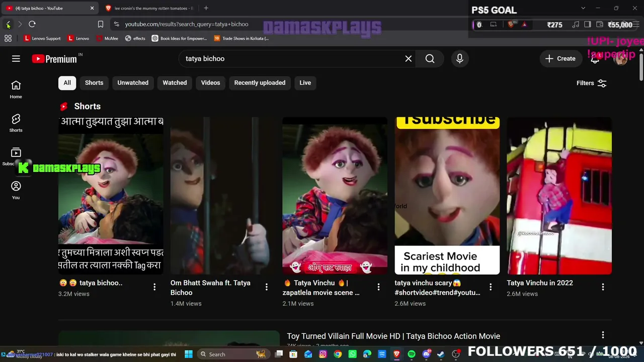This screenshot has width=644, height=362.
Task: Open Home in the sidebar
Action: pyautogui.click(x=16, y=89)
